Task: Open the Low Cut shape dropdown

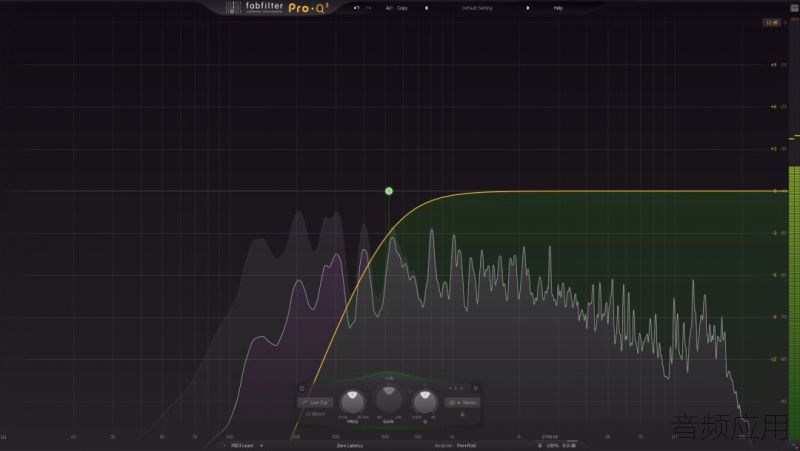Action: coord(315,403)
